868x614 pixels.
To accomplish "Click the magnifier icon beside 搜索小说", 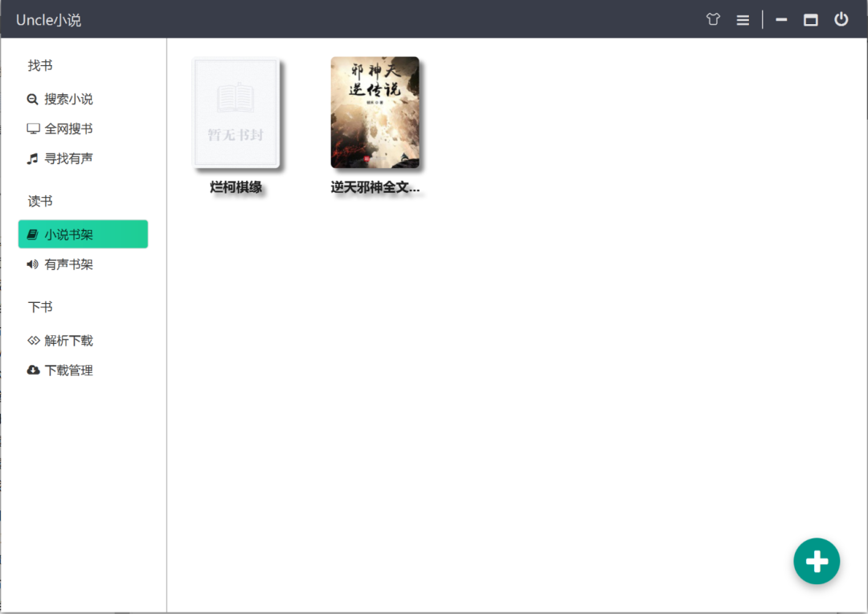I will click(33, 99).
